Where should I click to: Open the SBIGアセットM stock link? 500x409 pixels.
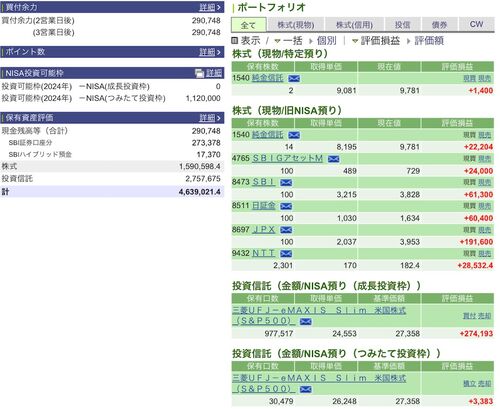pyautogui.click(x=287, y=158)
